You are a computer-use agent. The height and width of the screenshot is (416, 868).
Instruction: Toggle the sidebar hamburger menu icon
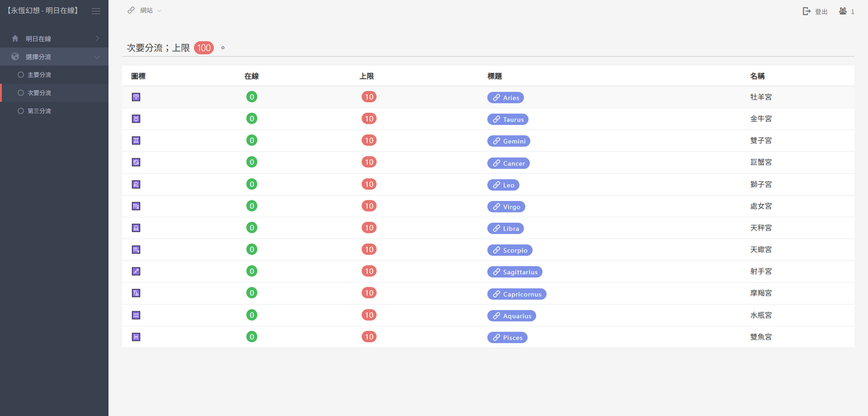(x=96, y=11)
